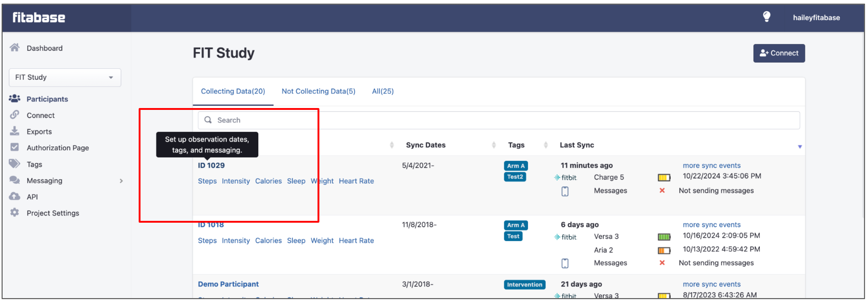Click the Connect link icon in sidebar

point(15,115)
